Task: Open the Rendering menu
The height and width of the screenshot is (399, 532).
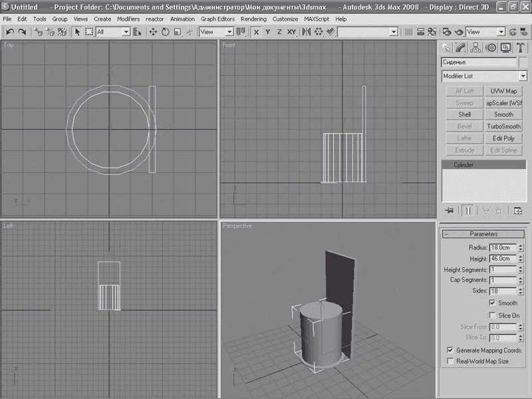Action: point(253,19)
